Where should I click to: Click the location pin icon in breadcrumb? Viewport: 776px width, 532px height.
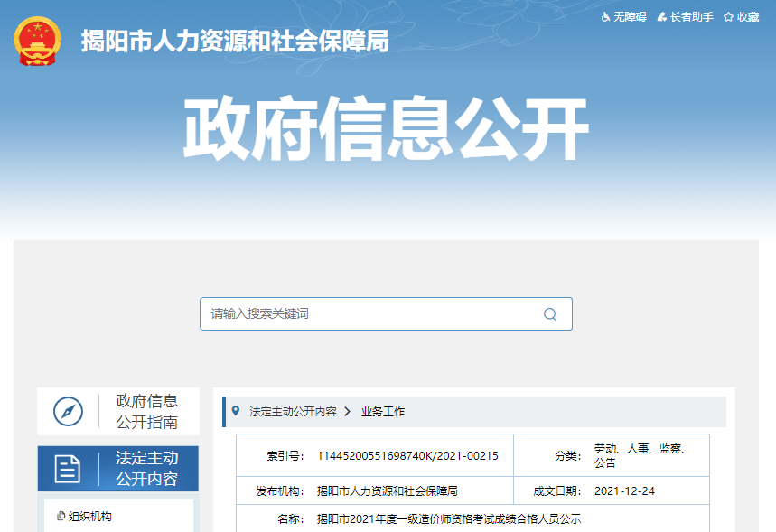pyautogui.click(x=237, y=411)
